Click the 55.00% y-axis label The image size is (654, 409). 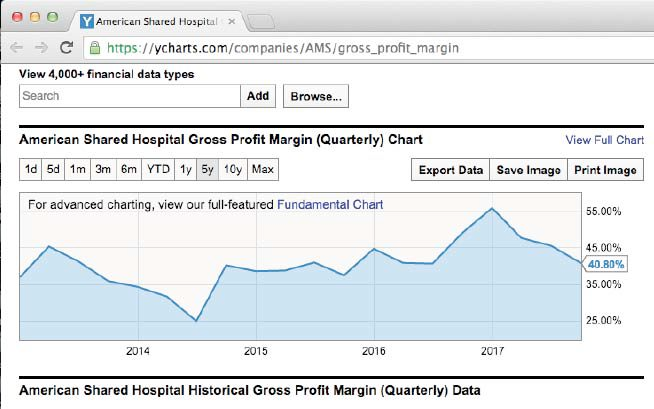(x=604, y=211)
